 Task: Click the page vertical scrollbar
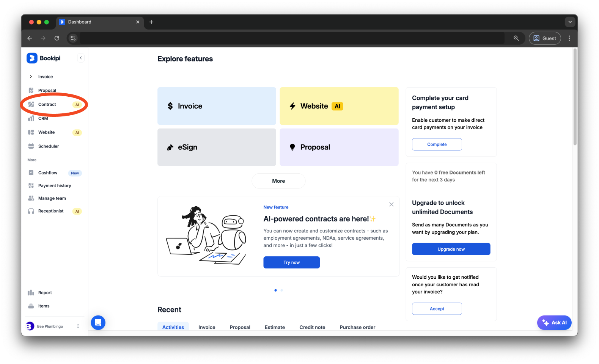pyautogui.click(x=575, y=97)
